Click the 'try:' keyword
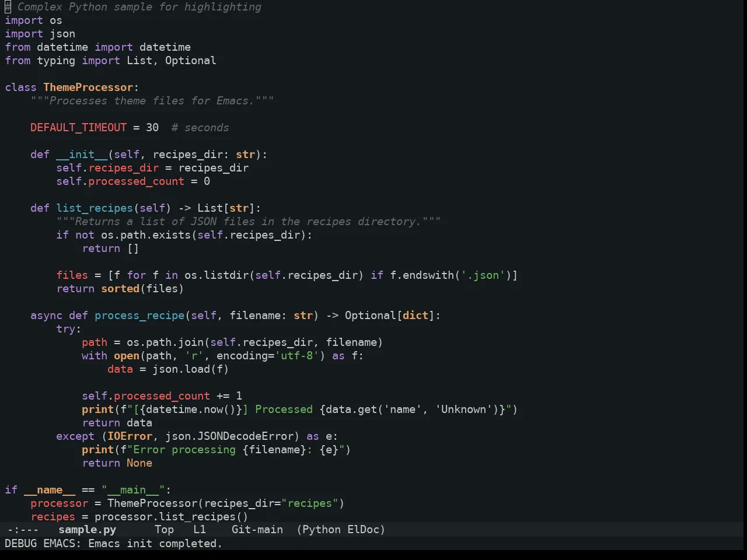The height and width of the screenshot is (560, 747). click(69, 329)
